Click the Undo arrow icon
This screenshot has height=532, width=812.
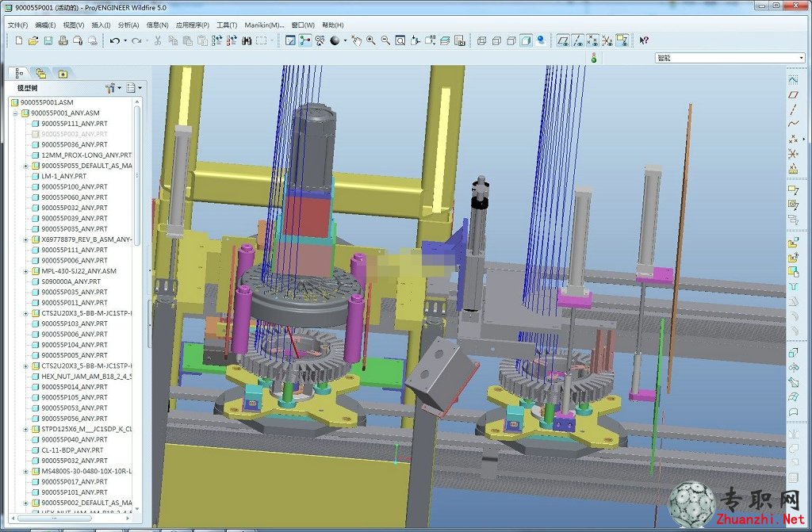[115, 40]
